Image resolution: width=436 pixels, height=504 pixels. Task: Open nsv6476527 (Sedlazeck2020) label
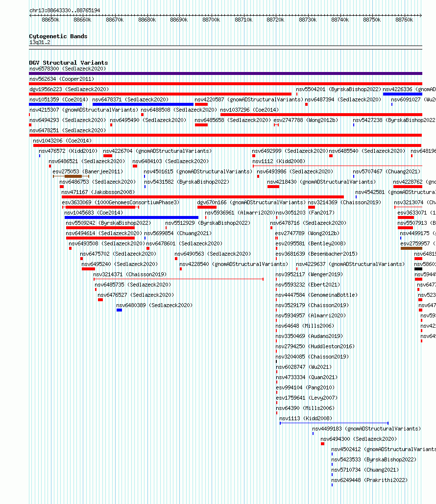136,295
